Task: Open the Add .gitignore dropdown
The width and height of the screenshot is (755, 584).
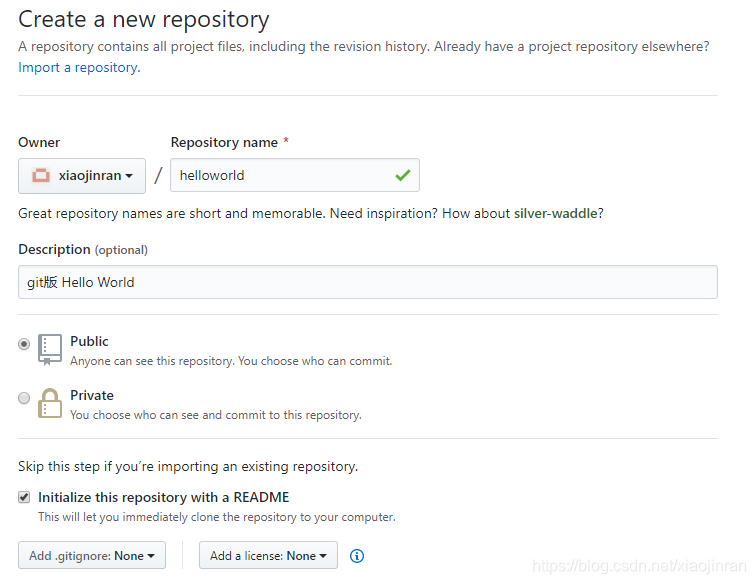Action: click(92, 555)
